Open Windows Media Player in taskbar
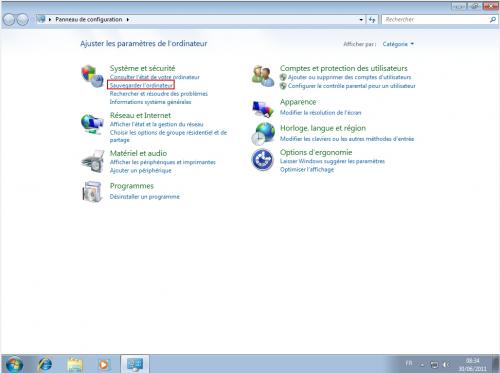500x373 pixels. pyautogui.click(x=104, y=364)
